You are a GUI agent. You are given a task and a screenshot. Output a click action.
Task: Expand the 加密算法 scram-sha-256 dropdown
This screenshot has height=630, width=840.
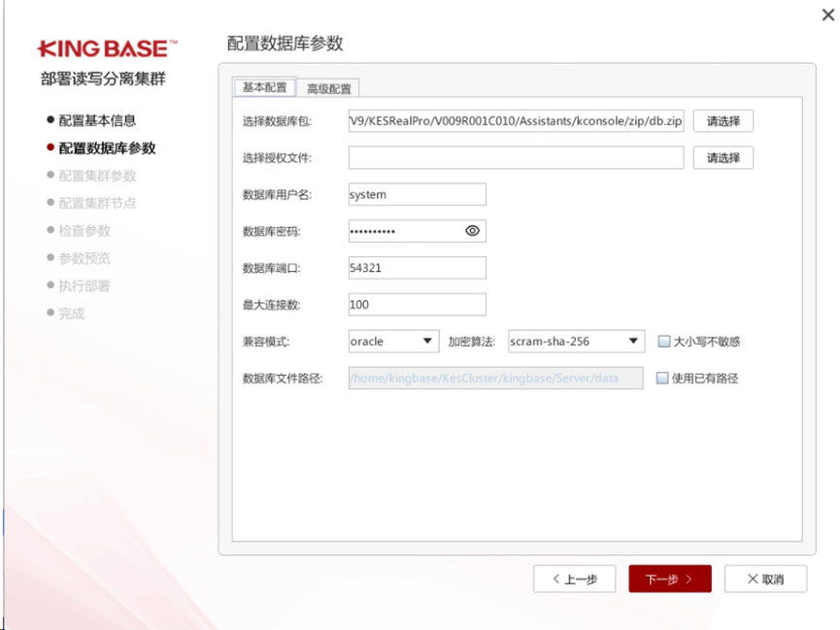(574, 342)
